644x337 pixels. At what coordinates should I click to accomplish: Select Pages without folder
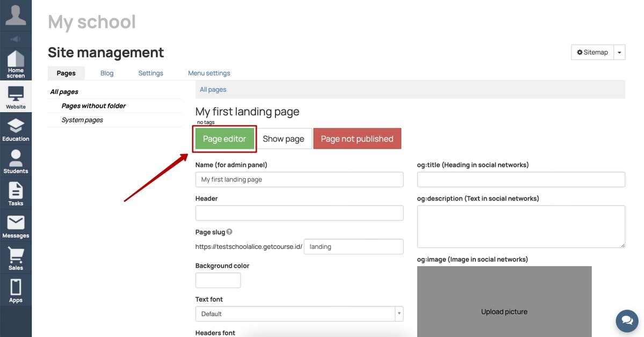click(93, 106)
